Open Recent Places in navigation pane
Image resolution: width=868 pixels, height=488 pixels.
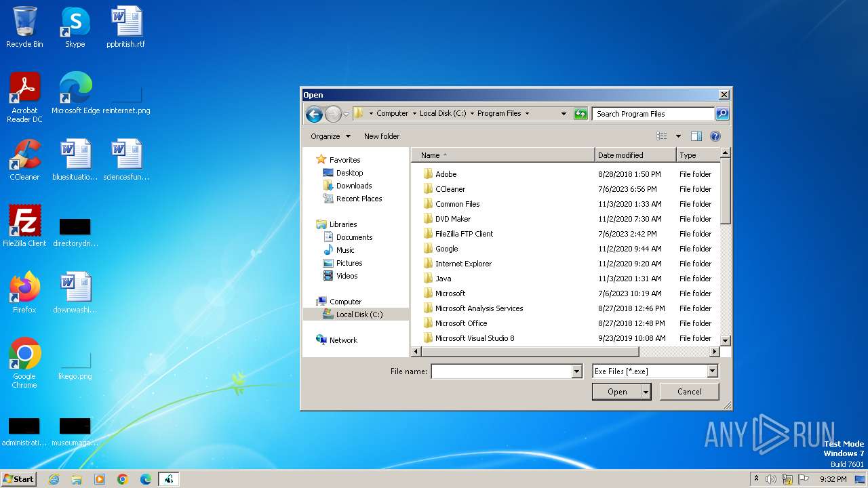point(359,199)
